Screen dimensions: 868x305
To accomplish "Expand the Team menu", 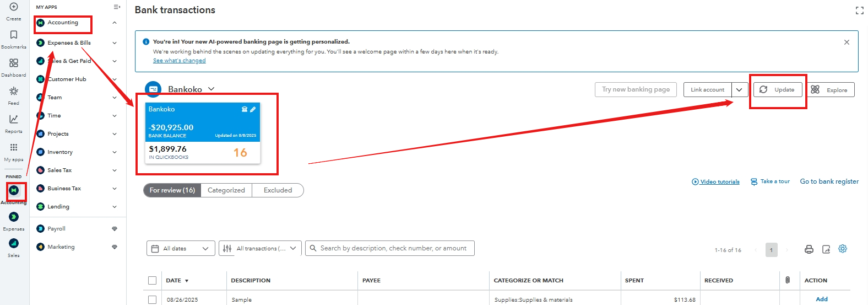I will pyautogui.click(x=115, y=97).
